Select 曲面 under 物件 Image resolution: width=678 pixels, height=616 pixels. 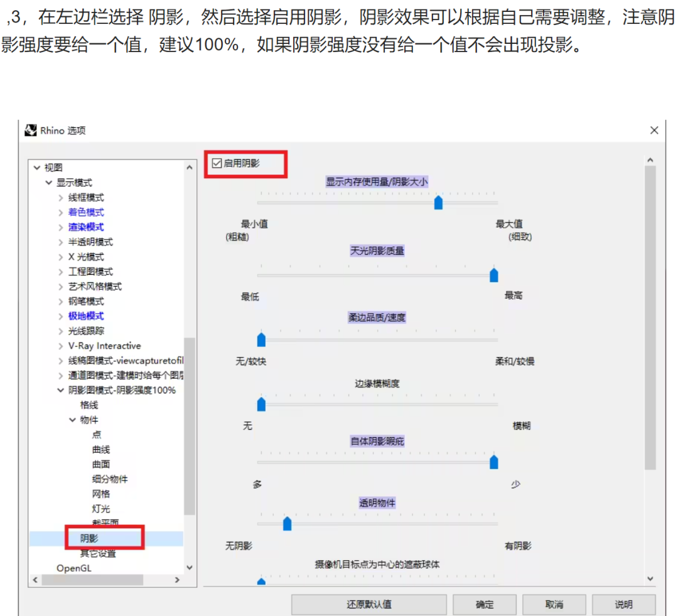[101, 464]
